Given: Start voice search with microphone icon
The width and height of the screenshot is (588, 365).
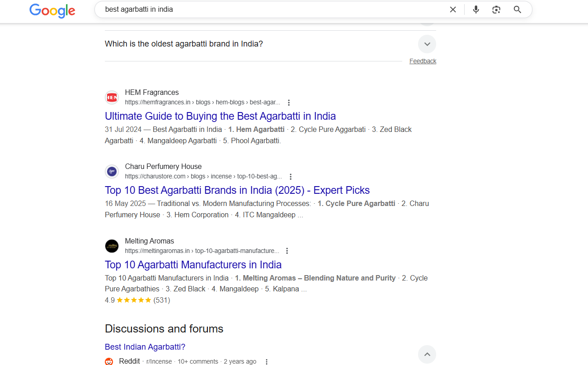Looking at the screenshot, I should click(x=476, y=9).
